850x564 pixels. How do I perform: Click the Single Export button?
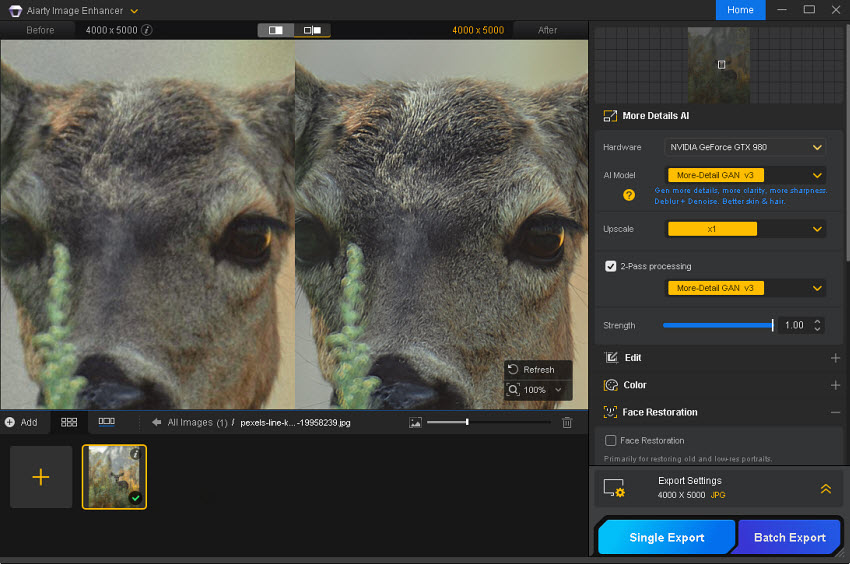click(666, 537)
